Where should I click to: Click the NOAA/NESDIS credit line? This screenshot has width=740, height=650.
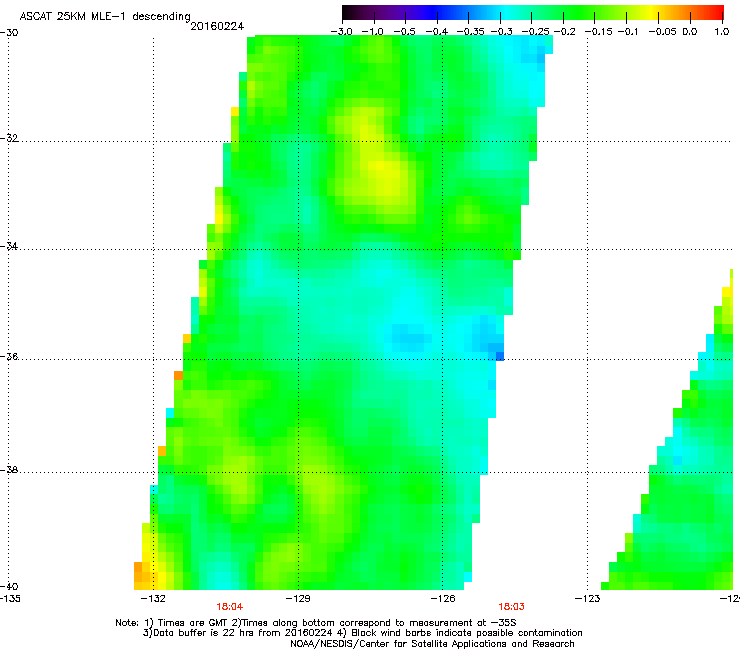[x=432, y=644]
